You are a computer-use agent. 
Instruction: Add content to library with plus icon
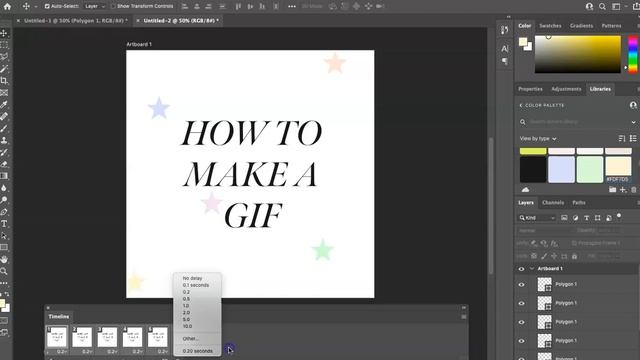[x=623, y=190]
